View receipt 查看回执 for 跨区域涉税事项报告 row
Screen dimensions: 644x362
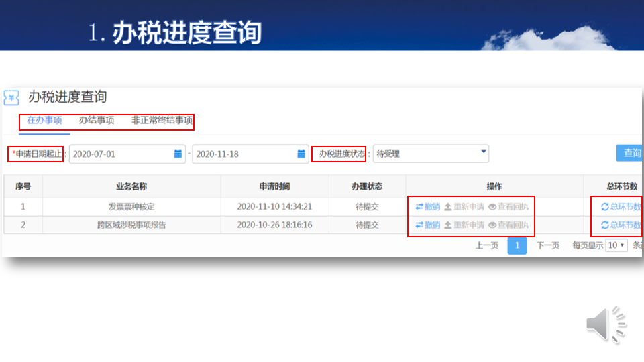[x=508, y=225]
